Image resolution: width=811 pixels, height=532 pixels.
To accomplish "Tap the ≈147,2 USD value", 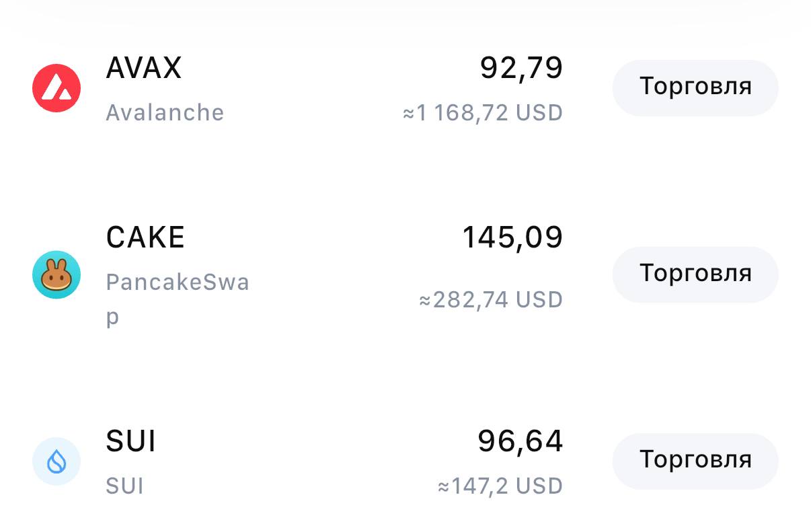I will [500, 486].
